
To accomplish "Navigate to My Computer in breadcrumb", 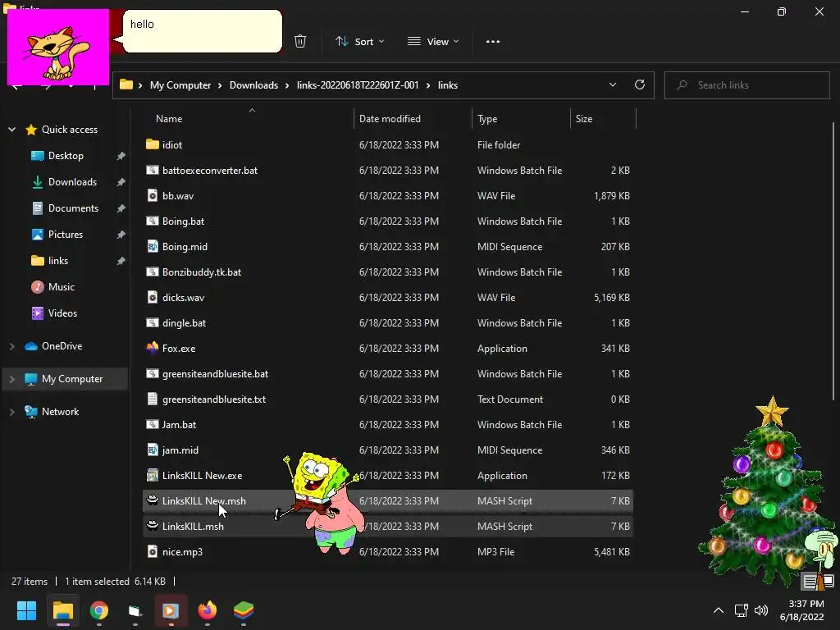I will [180, 85].
